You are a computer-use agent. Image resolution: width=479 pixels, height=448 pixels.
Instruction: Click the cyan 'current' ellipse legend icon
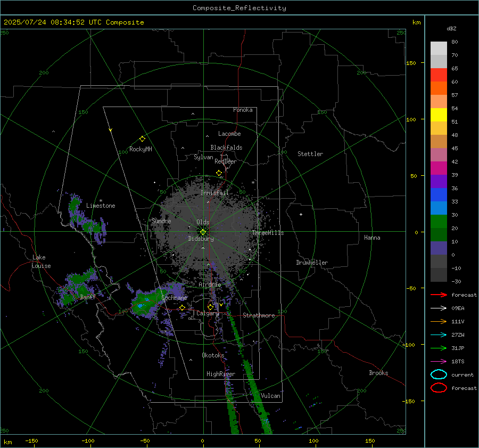point(439,374)
